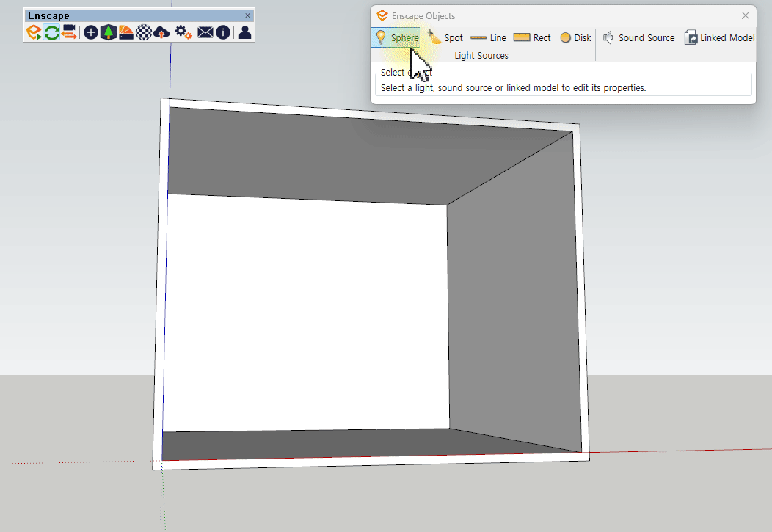Add a Linked Model
The width and height of the screenshot is (772, 532).
coord(719,38)
